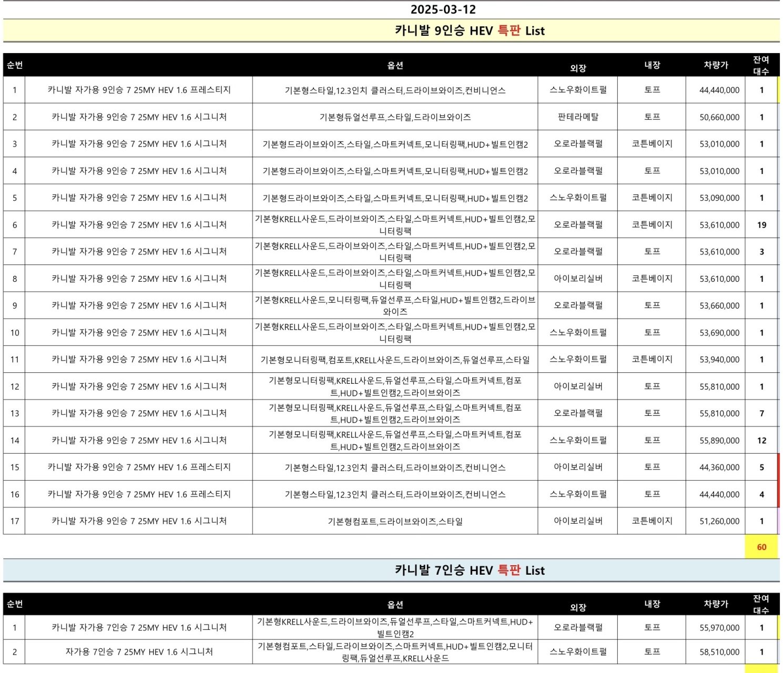The width and height of the screenshot is (784, 673).
Task: Select '스노우화이트펄' exterior in 9인승 row 1
Action: (578, 90)
